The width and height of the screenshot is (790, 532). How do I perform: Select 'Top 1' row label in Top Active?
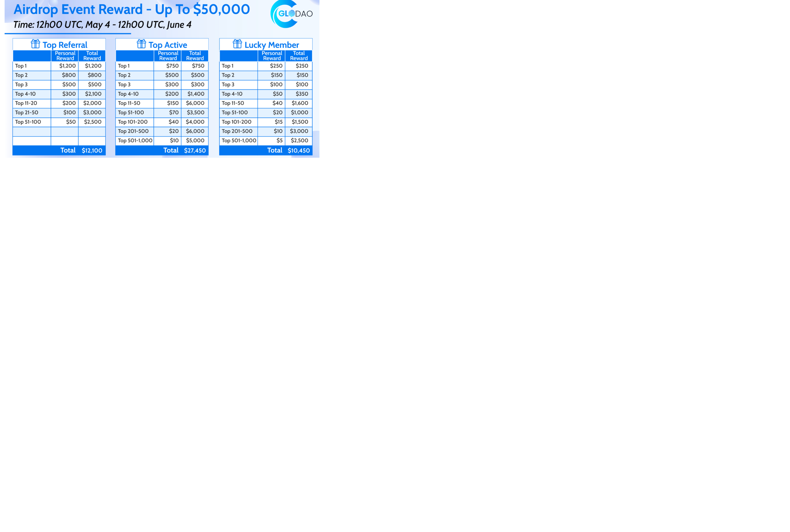click(x=124, y=66)
